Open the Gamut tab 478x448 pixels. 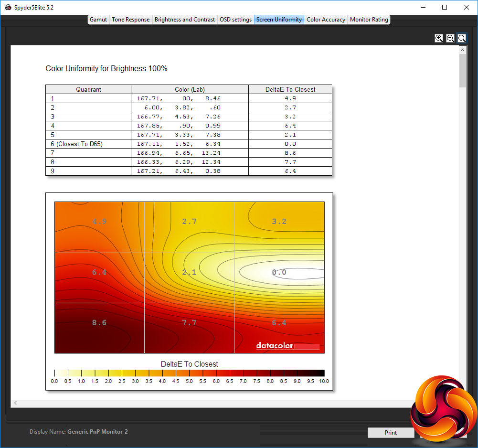click(98, 20)
